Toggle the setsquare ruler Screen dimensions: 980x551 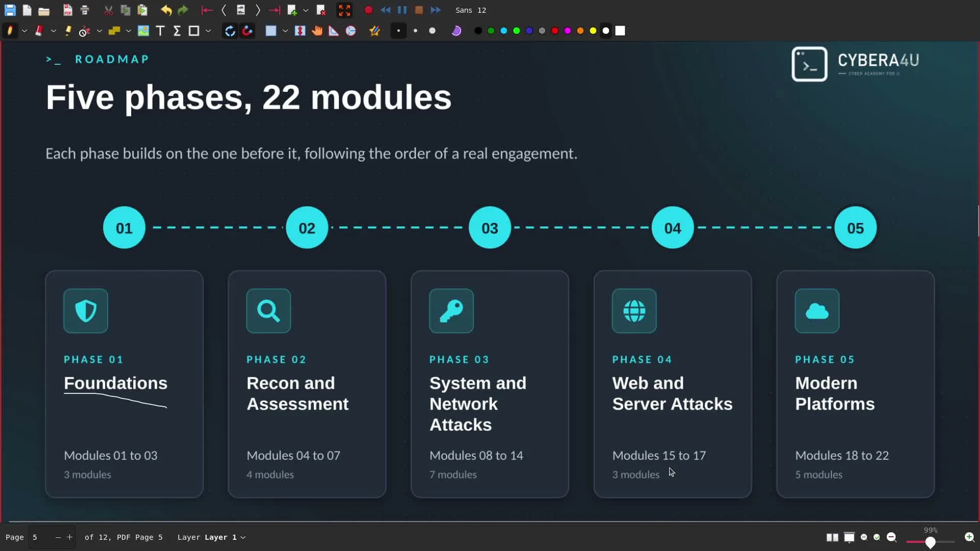[x=334, y=31]
